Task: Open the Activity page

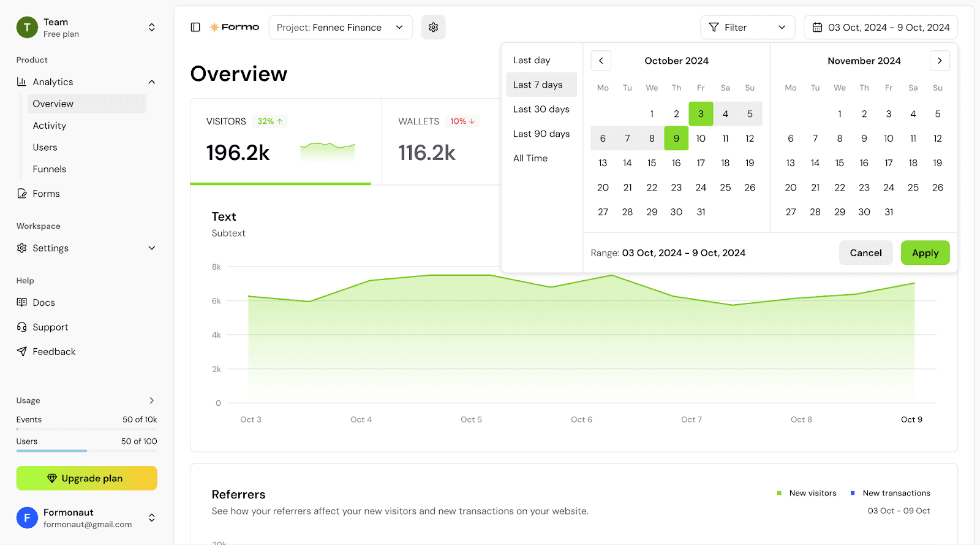Action: (x=50, y=126)
